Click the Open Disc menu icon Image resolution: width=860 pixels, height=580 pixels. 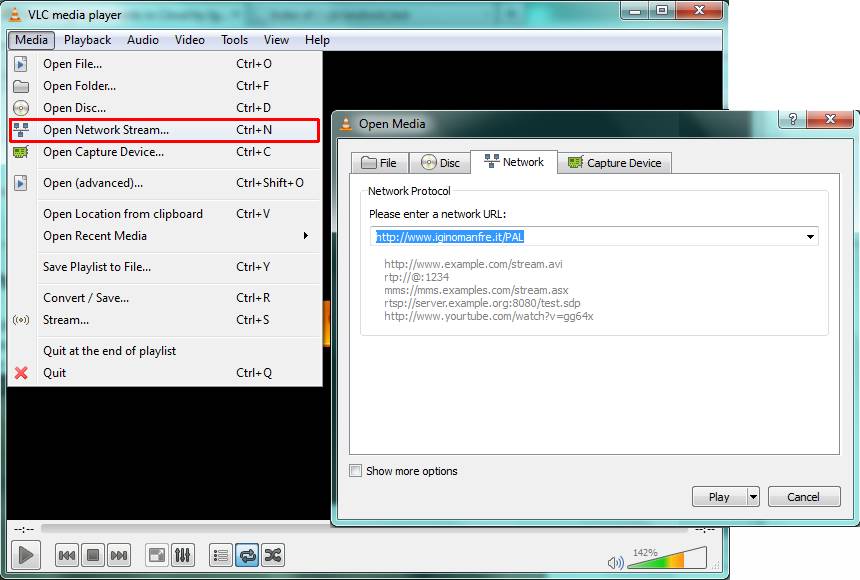tap(21, 108)
